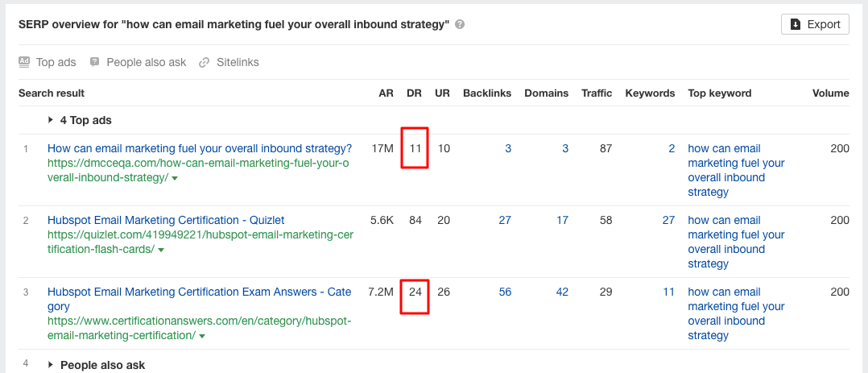Click the DR column header
The height and width of the screenshot is (373, 868).
pos(415,93)
